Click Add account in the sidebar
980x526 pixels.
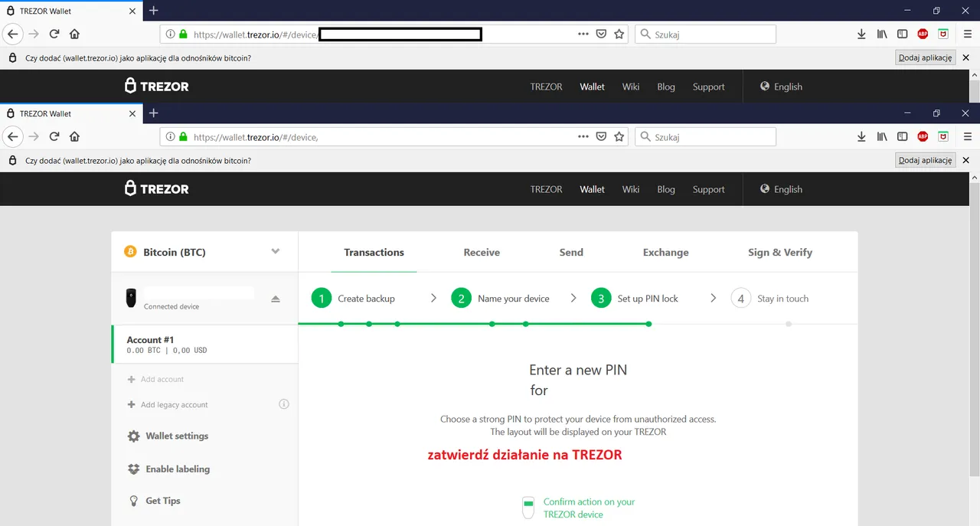tap(156, 379)
